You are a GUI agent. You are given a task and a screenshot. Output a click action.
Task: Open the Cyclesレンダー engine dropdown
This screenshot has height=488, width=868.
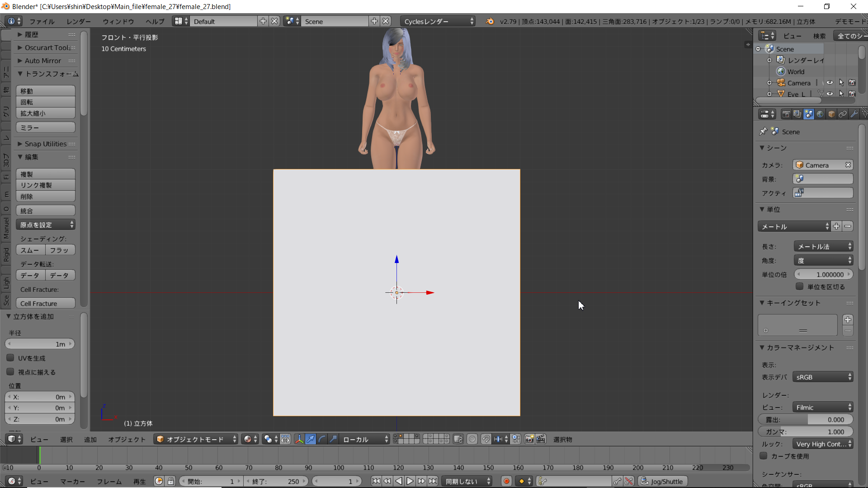[438, 21]
